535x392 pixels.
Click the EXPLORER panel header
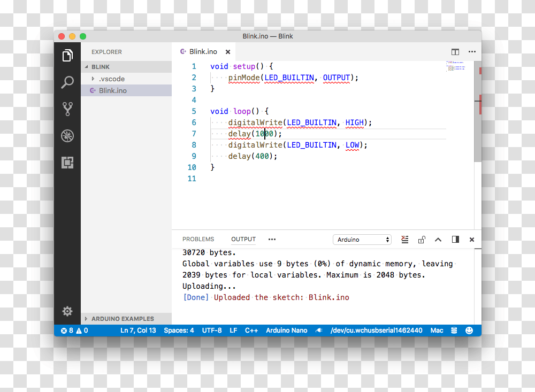coord(106,52)
